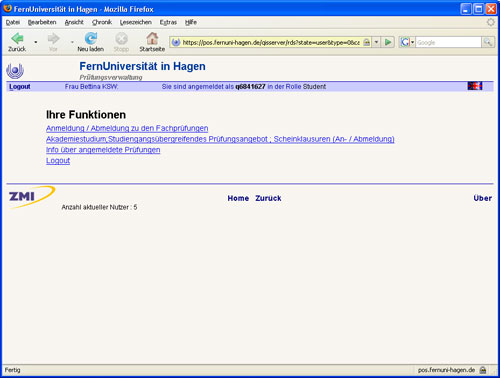Click the grayed-out Vor forward arrow
This screenshot has width=500, height=378.
[x=53, y=39]
